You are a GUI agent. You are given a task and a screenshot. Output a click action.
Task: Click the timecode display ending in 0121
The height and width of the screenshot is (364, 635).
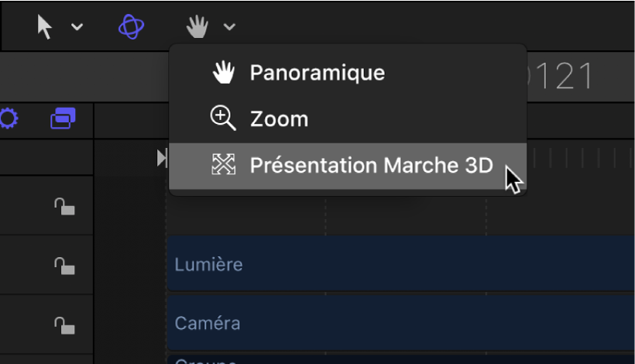564,76
